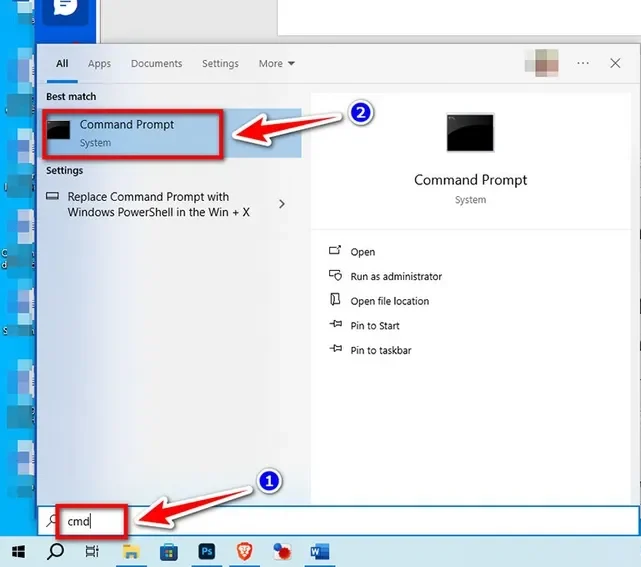Open Task View on the taskbar
This screenshot has width=641, height=567.
click(92, 551)
